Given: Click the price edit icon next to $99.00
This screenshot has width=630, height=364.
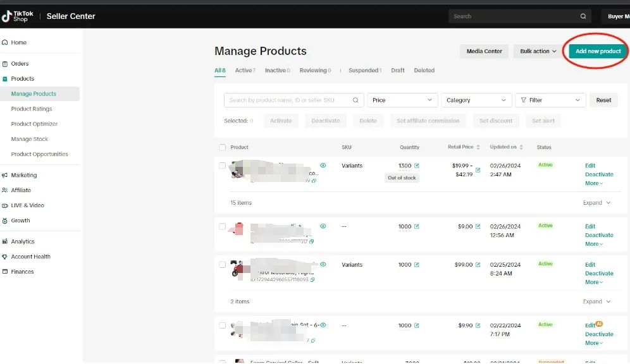Looking at the screenshot, I should (x=478, y=265).
